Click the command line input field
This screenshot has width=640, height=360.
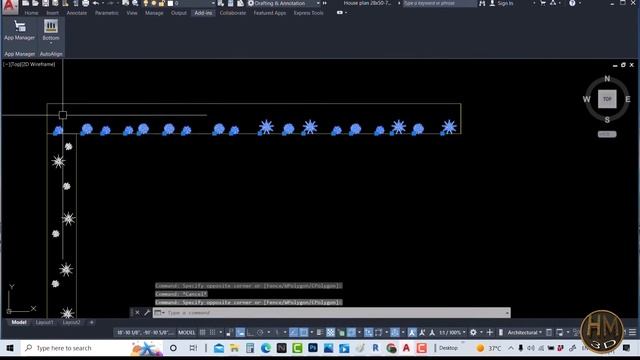331,313
